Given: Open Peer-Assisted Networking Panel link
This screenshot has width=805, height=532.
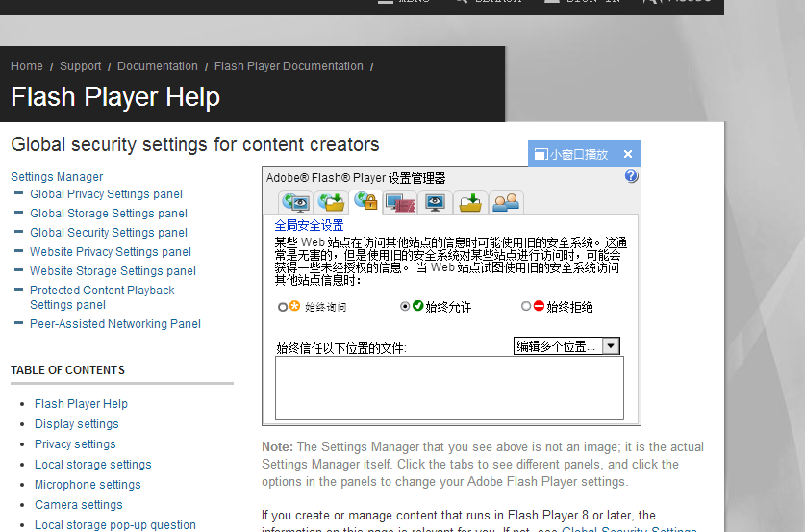Looking at the screenshot, I should click(115, 324).
